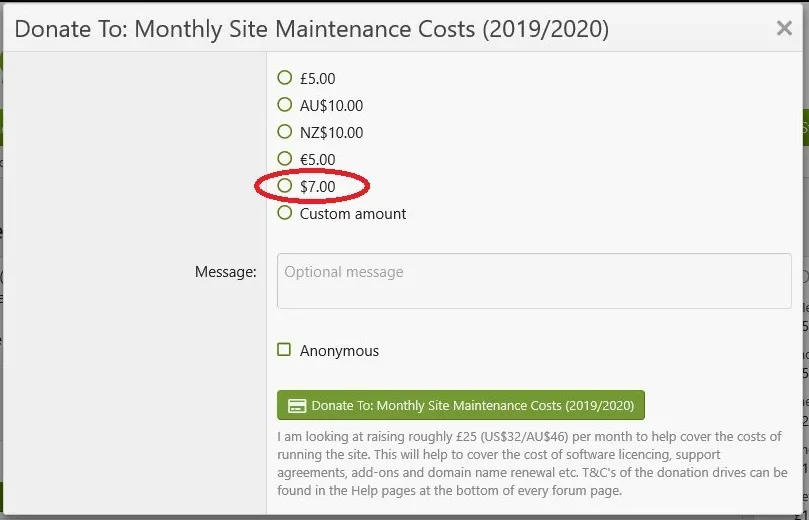Click the '£5.00' label text

click(317, 78)
